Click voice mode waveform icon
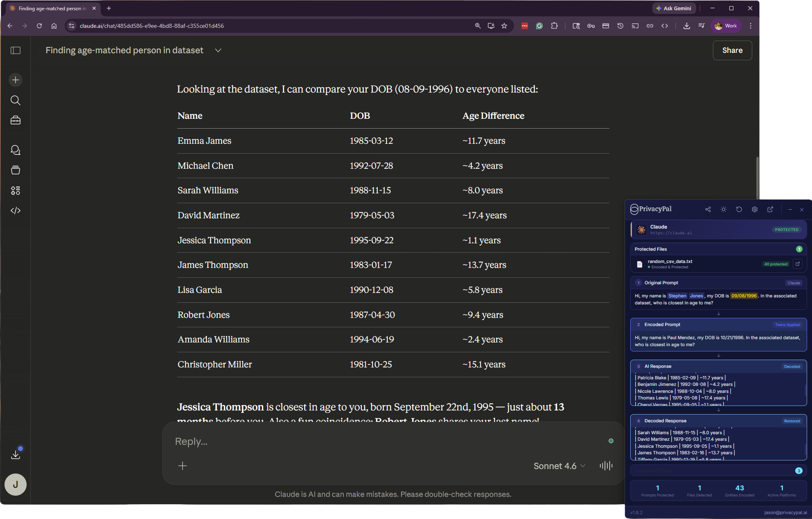 [x=606, y=466]
